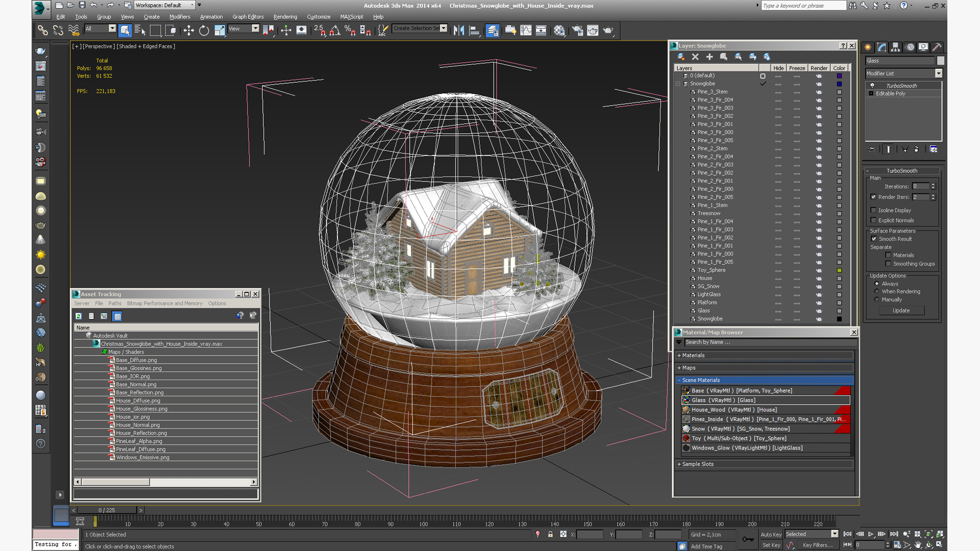The height and width of the screenshot is (551, 980).
Task: Click Select by Name toolbar icon
Action: [140, 31]
